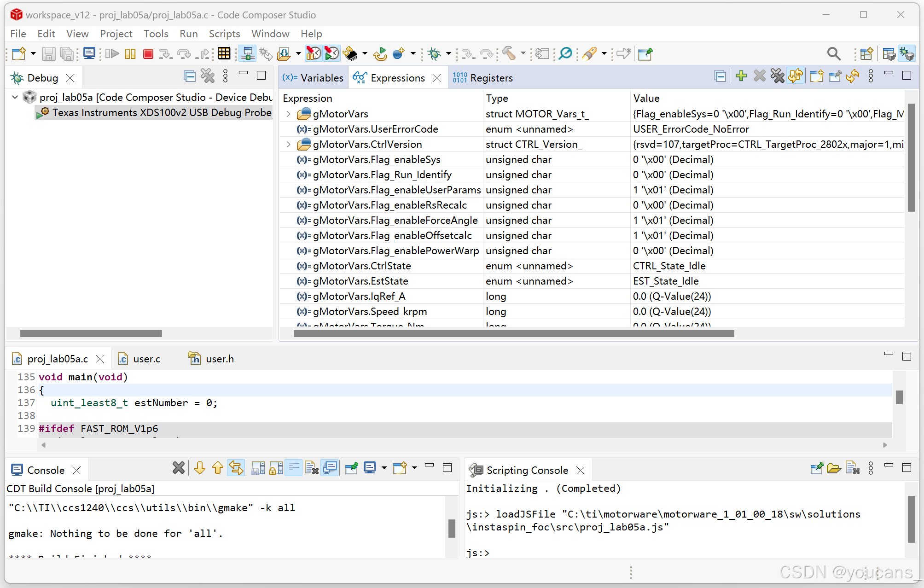Open the dropdown arrow beside New icon
This screenshot has width=924, height=588.
coord(33,54)
